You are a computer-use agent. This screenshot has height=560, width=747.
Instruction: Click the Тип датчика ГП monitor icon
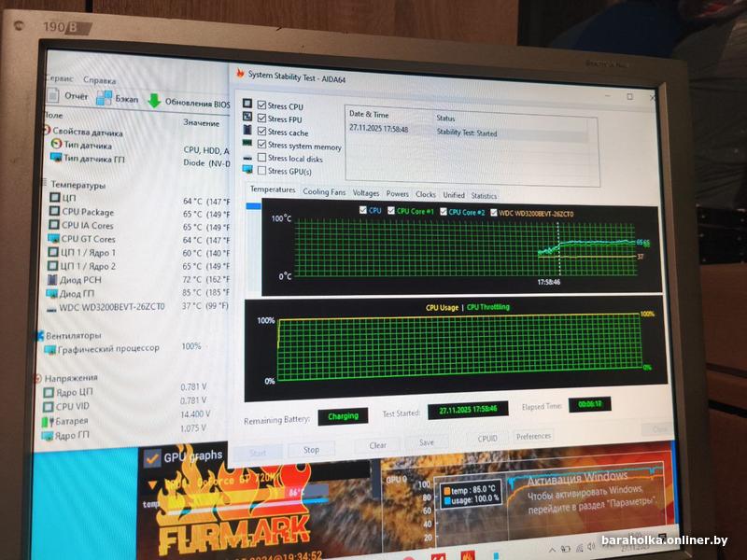pyautogui.click(x=56, y=157)
